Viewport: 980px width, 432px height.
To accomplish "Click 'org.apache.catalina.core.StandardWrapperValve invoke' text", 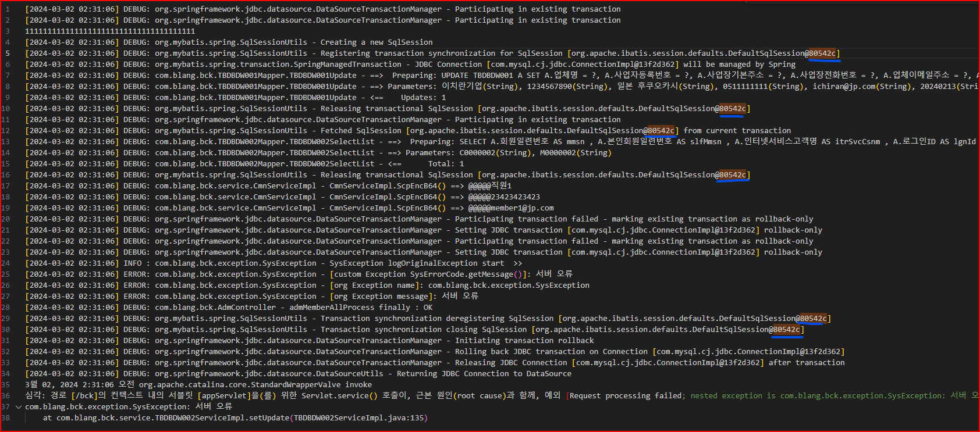I will coord(255,385).
